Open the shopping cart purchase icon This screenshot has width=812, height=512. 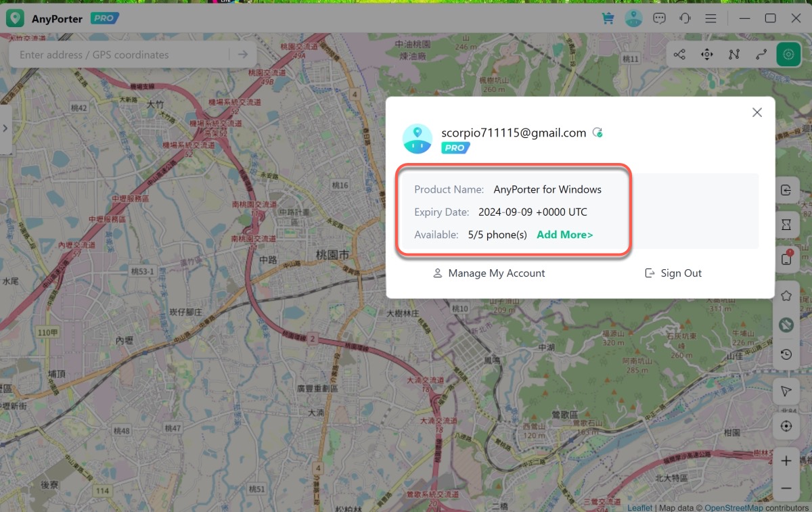(x=608, y=18)
